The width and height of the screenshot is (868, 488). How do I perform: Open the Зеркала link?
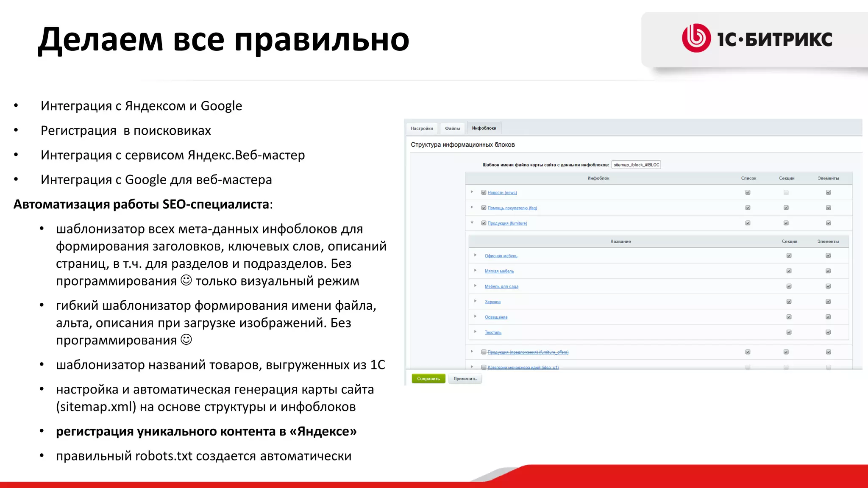tap(492, 302)
